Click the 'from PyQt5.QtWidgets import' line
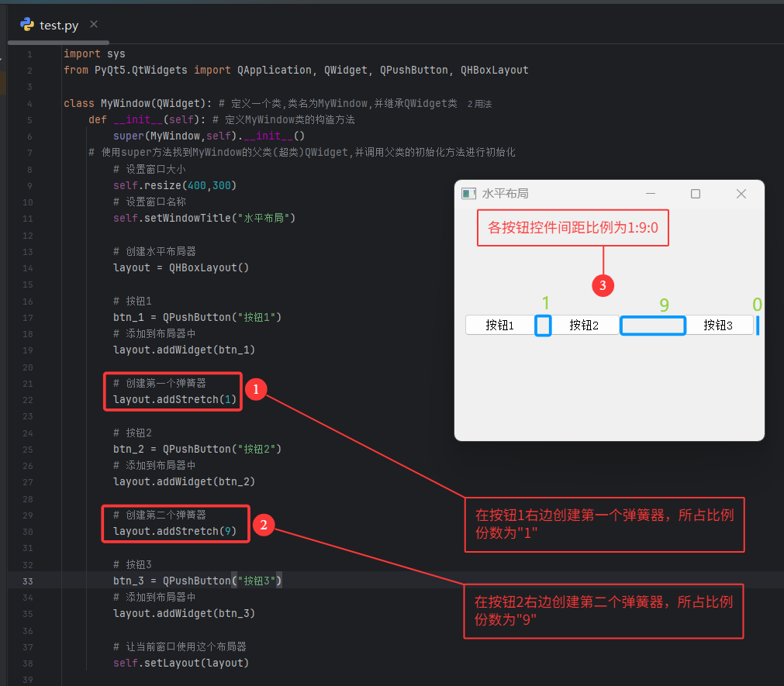Viewport: 784px width, 686px height. point(296,70)
